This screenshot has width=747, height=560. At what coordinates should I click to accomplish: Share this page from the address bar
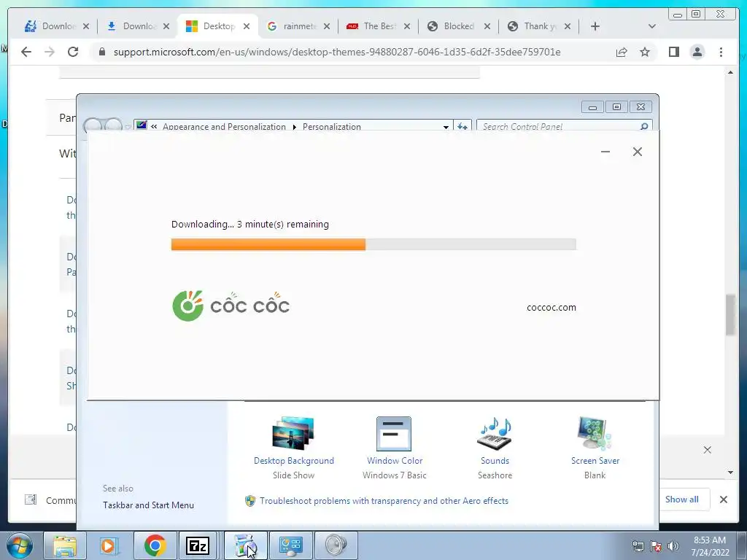(x=622, y=52)
